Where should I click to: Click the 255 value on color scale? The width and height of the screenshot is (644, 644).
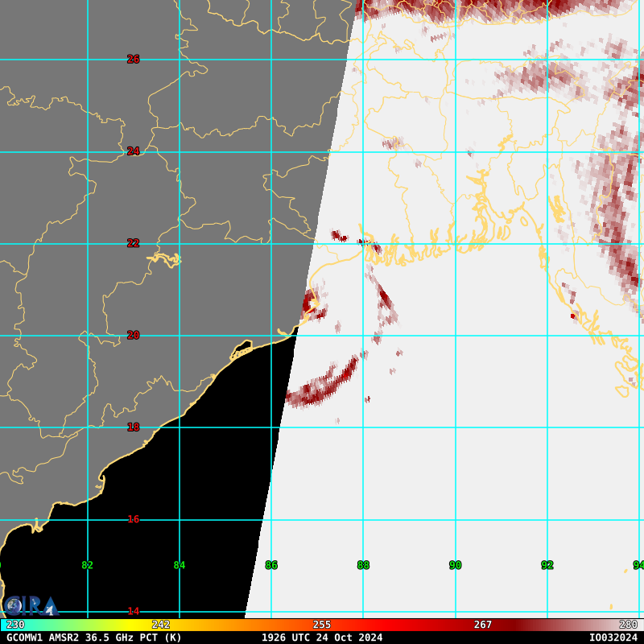[322, 625]
